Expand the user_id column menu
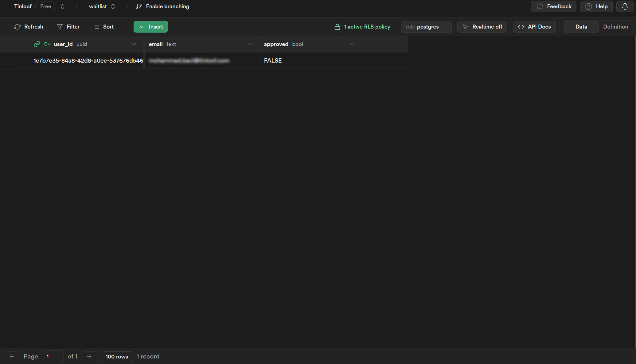The width and height of the screenshot is (636, 364). tap(134, 44)
